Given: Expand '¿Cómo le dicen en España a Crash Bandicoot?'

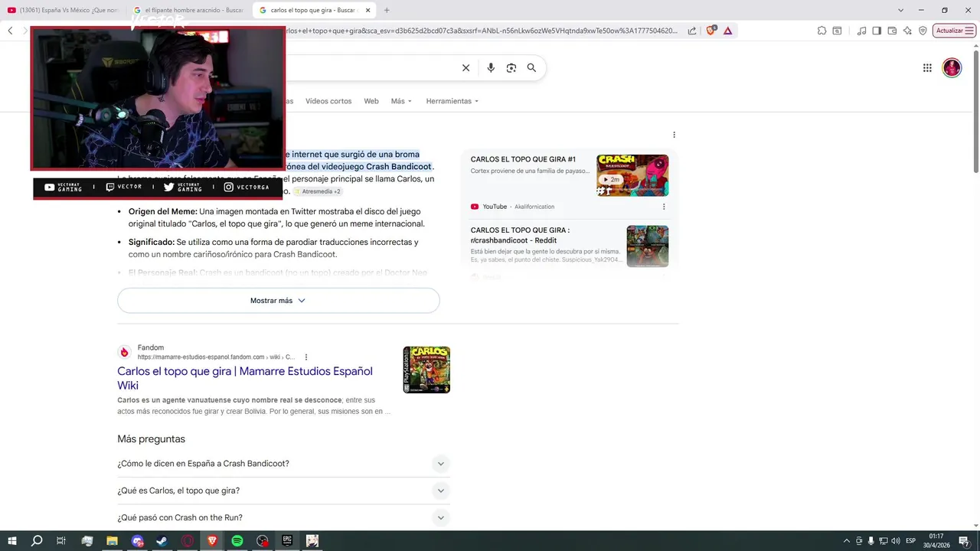Looking at the screenshot, I should [x=283, y=464].
